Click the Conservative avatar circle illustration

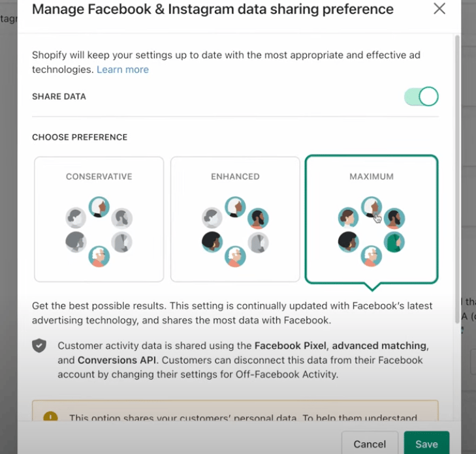99,232
